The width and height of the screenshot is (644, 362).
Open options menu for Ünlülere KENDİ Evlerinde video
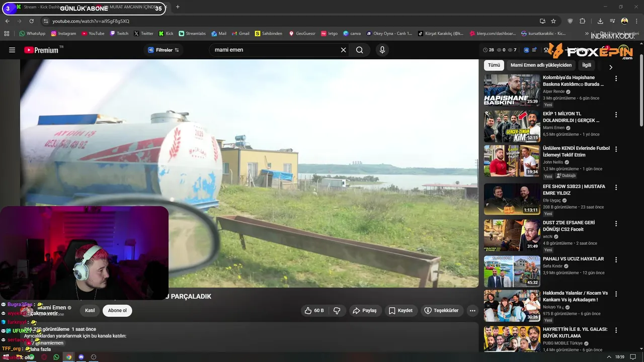[x=616, y=149]
